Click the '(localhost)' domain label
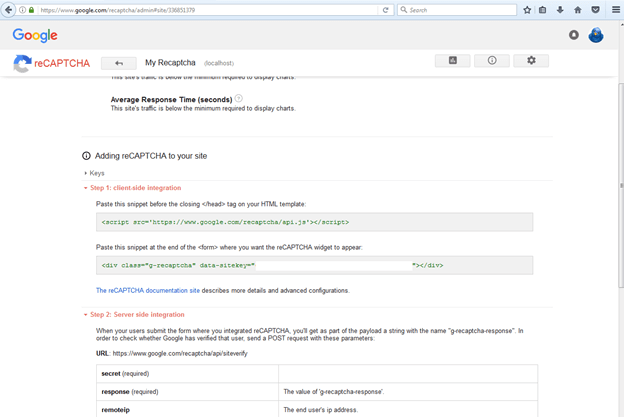This screenshot has width=624, height=417. point(219,63)
